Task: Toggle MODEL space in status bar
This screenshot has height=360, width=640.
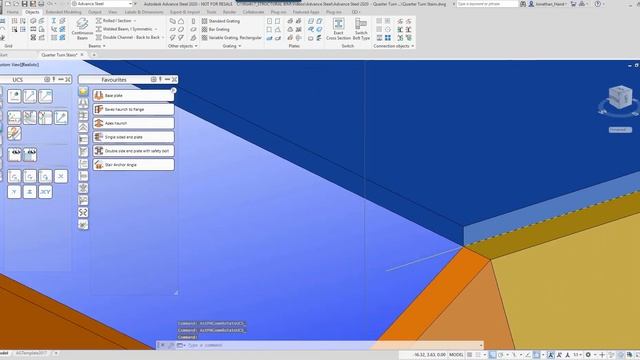Action: (x=456, y=355)
